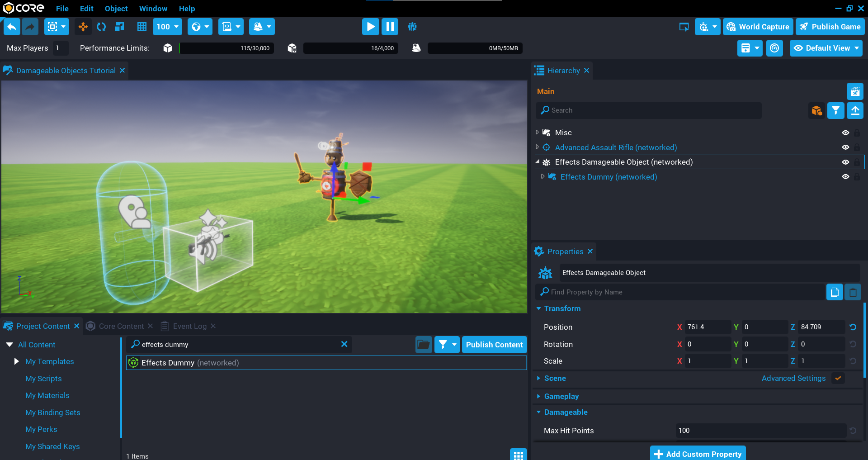The height and width of the screenshot is (460, 868).
Task: Toggle grid snapping icon
Action: pyautogui.click(x=142, y=27)
